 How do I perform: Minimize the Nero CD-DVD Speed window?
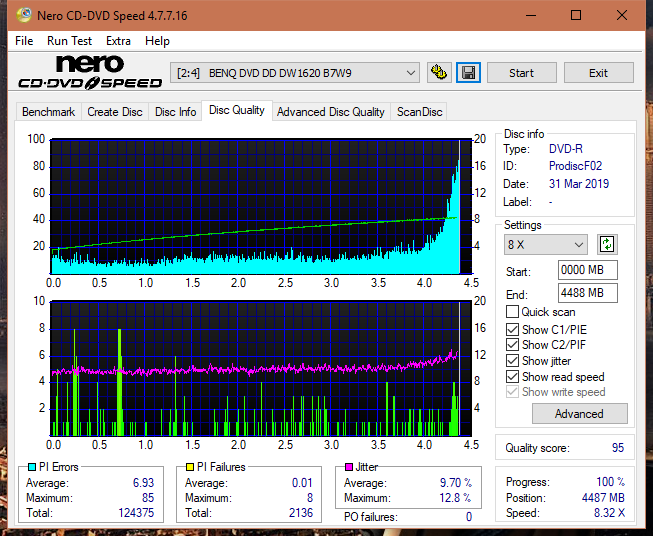[531, 15]
